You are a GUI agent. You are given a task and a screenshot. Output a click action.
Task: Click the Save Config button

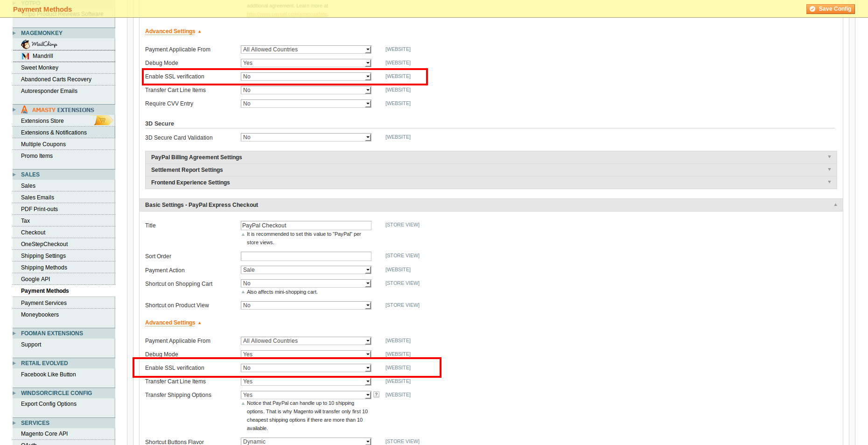click(830, 9)
